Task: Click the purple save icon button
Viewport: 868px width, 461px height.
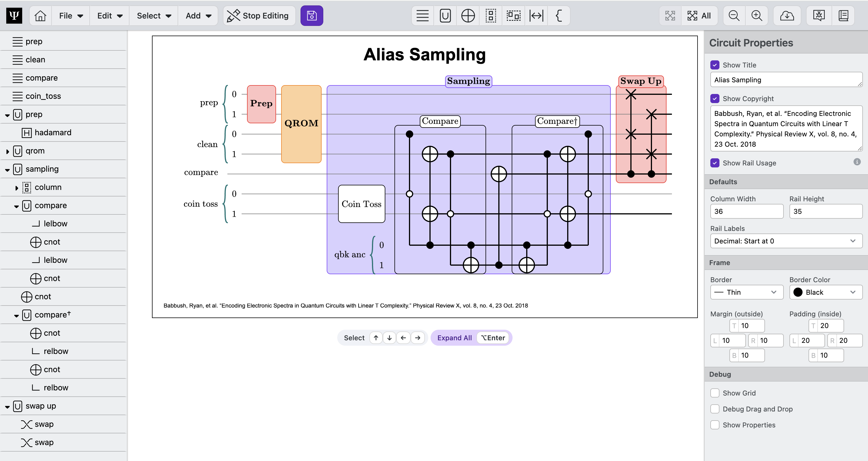Action: pos(311,15)
